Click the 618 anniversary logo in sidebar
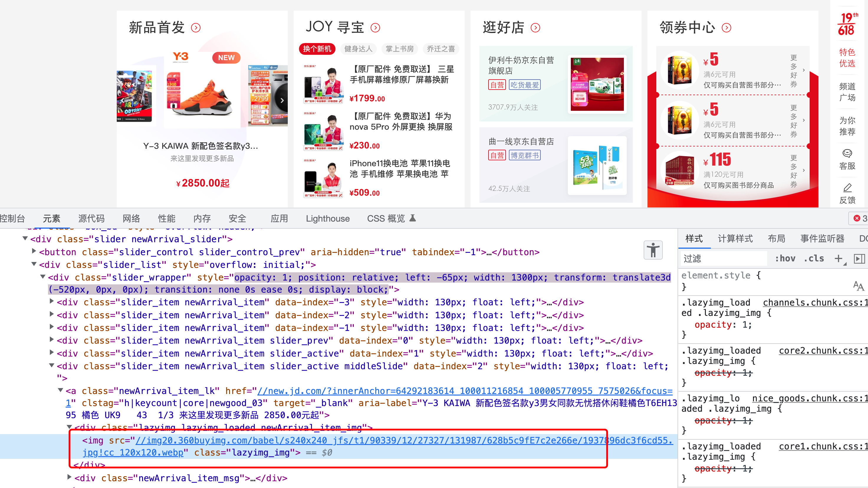The width and height of the screenshot is (868, 488). point(847,24)
